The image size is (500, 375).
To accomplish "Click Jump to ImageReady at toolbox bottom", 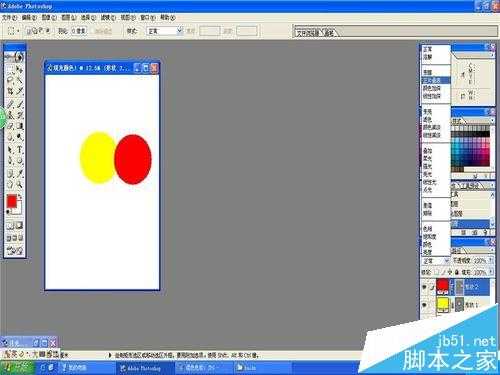I will click(15, 250).
